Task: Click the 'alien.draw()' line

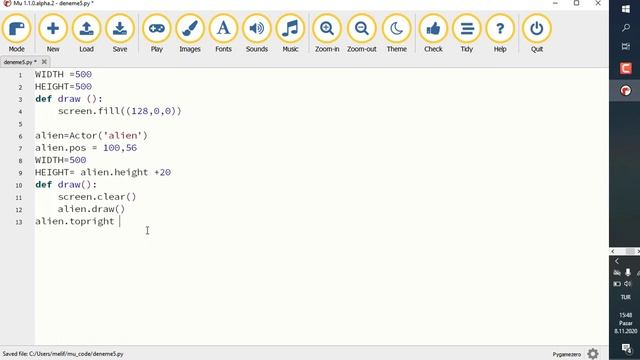Action: click(91, 209)
